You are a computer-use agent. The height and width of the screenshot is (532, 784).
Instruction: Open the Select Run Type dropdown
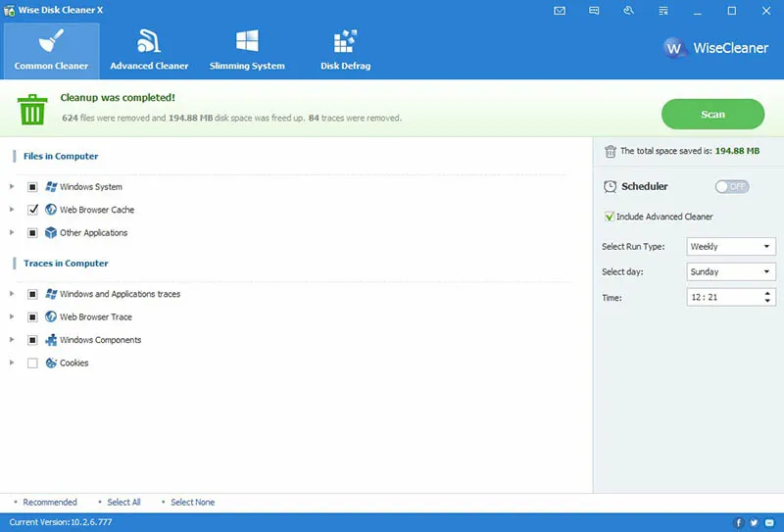tap(730, 247)
